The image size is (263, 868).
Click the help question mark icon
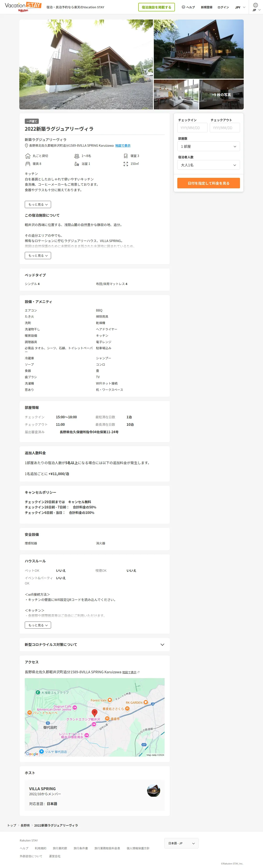[x=183, y=7]
